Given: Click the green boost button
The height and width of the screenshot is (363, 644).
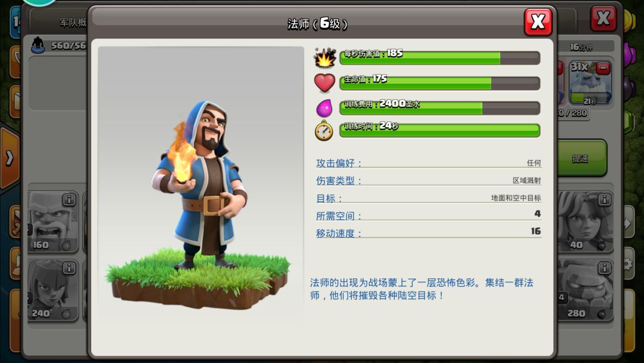Looking at the screenshot, I should coord(581,158).
